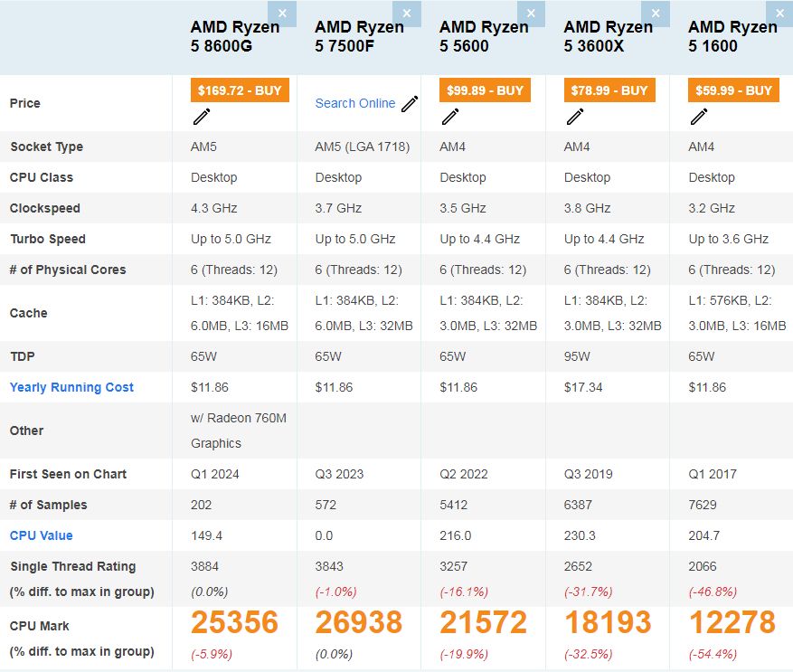Click Q1 2017 first seen value
The width and height of the screenshot is (793, 672).
(x=713, y=474)
